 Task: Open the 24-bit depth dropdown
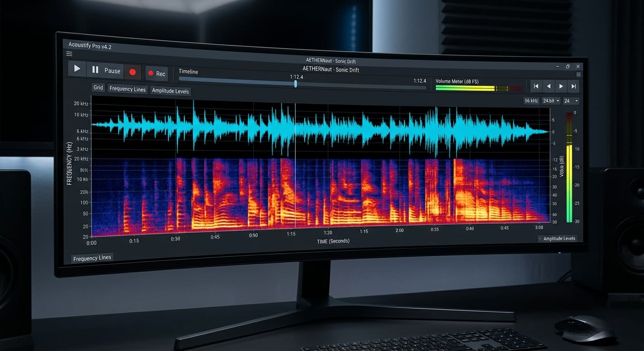(x=551, y=101)
